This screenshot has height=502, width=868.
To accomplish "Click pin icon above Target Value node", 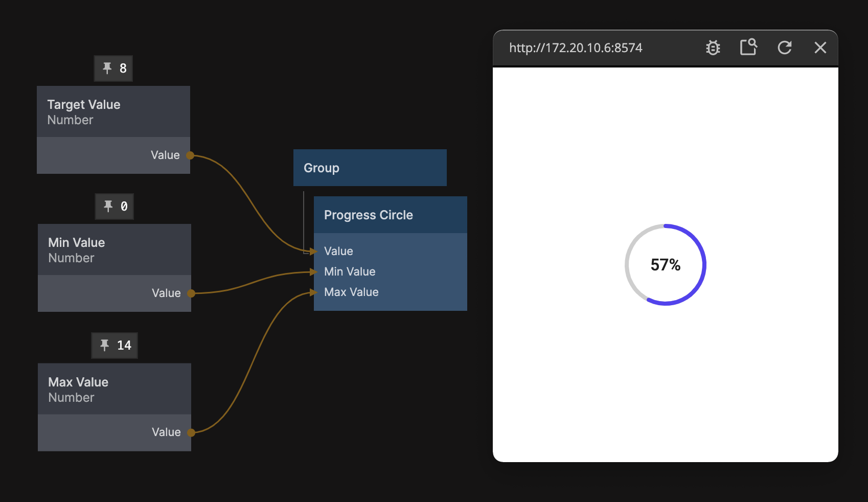I will pos(107,68).
